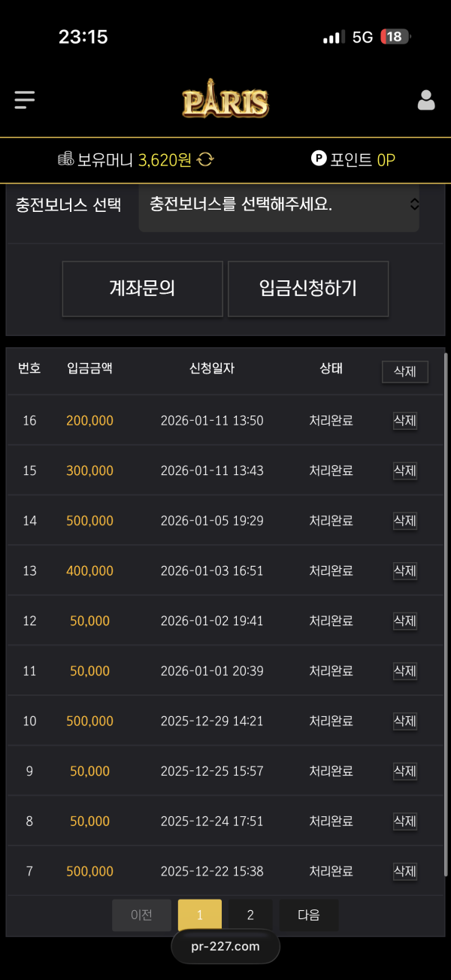The image size is (451, 980).
Task: Click the 입금신청하기 button
Action: [x=308, y=289]
